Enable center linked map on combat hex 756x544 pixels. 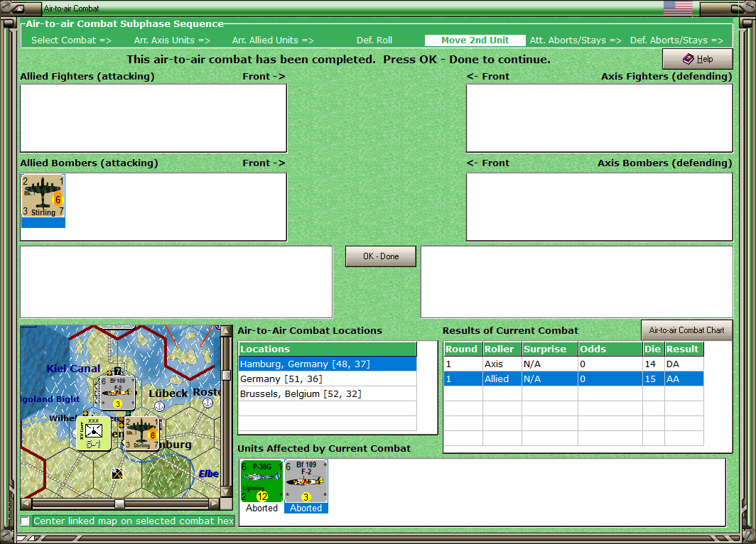pos(25,521)
